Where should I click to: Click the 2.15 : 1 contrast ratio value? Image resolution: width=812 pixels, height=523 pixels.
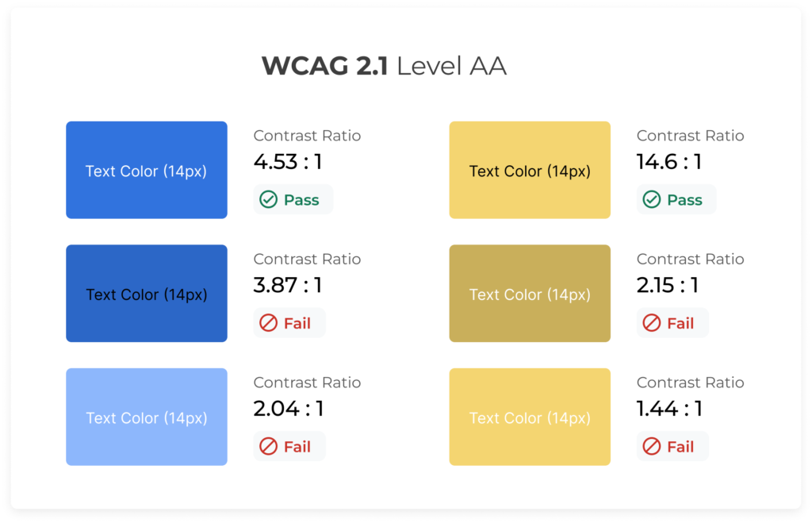click(x=668, y=286)
